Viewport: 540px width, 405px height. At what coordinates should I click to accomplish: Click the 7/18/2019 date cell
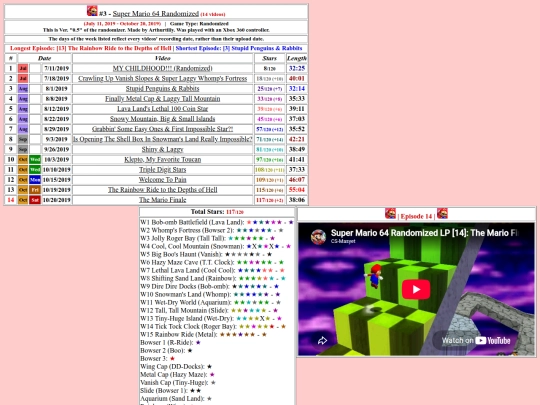click(x=57, y=79)
